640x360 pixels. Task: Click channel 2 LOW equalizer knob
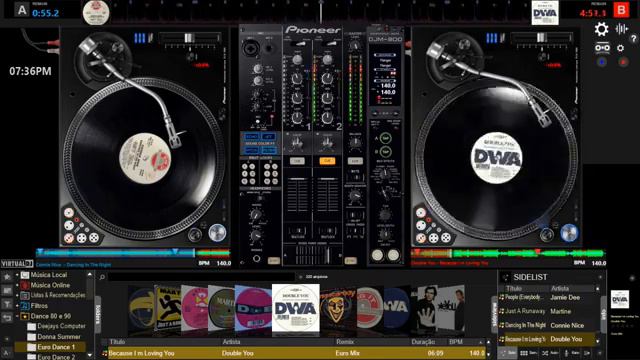327,117
